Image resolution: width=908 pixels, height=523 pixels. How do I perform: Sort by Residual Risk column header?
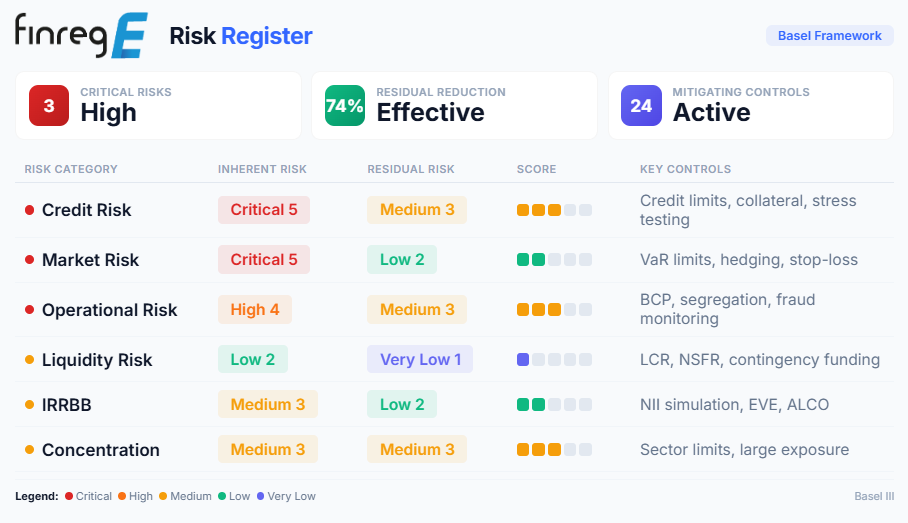click(411, 169)
